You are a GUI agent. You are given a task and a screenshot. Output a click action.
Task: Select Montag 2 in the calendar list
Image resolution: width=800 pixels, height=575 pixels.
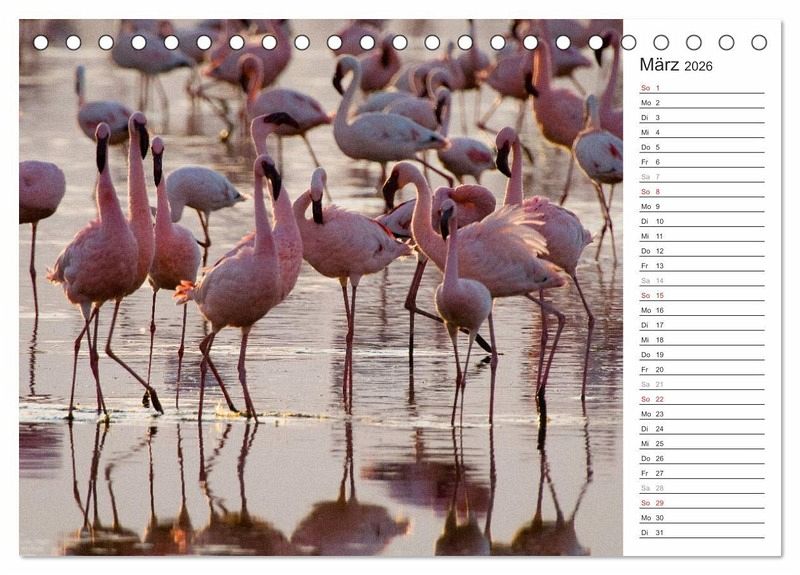point(701,103)
